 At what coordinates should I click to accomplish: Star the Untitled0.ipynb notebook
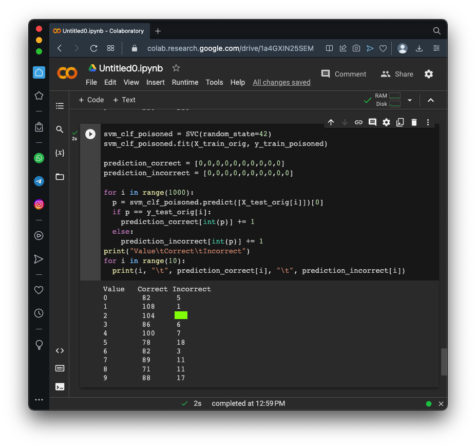[176, 68]
